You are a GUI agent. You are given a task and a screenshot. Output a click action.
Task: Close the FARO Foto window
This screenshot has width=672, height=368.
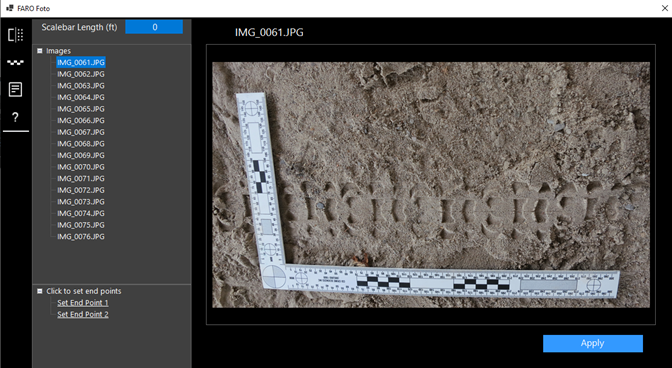[664, 8]
